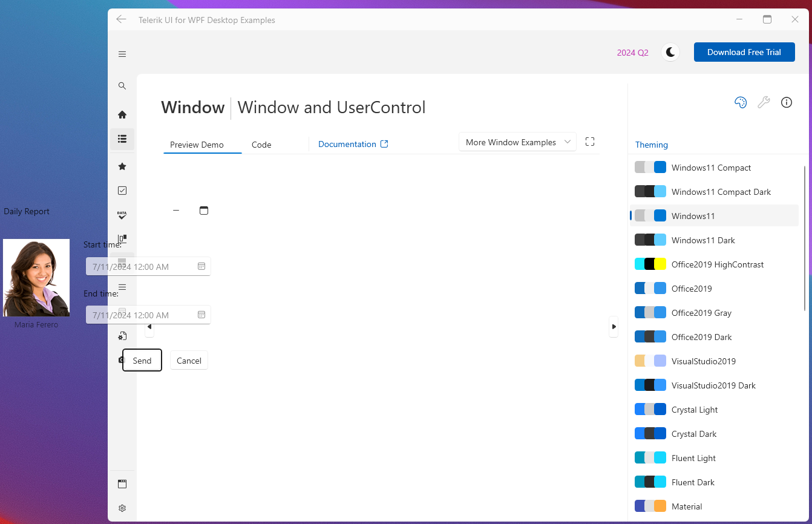Enter fullscreen view of the demo
The height and width of the screenshot is (524, 812).
click(590, 142)
